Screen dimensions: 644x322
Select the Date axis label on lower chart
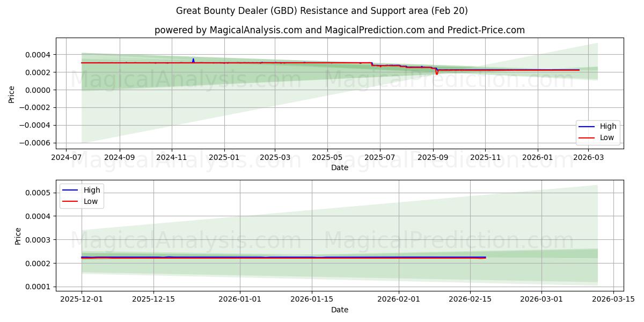340,310
